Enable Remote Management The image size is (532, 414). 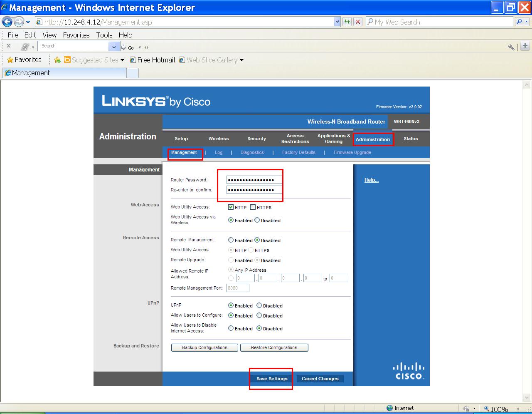[x=231, y=240]
